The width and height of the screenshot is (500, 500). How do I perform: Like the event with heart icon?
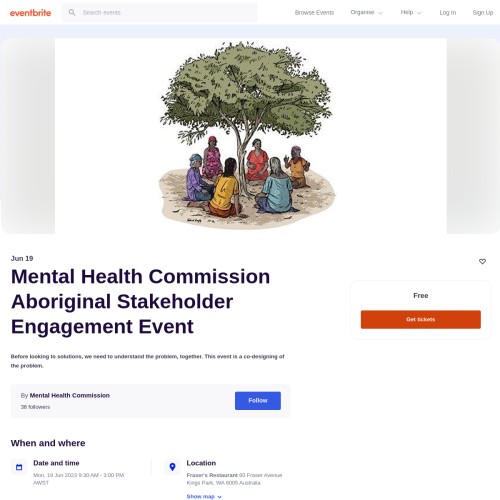tap(482, 261)
